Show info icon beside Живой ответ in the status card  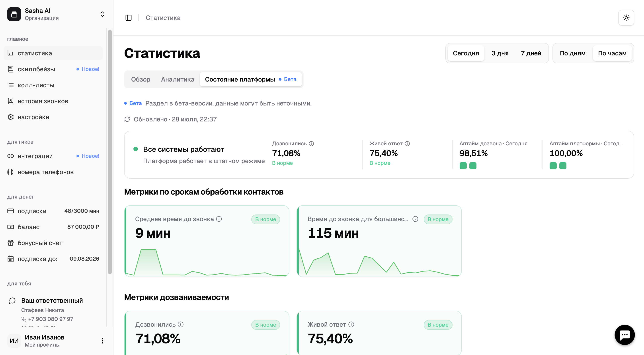point(407,144)
